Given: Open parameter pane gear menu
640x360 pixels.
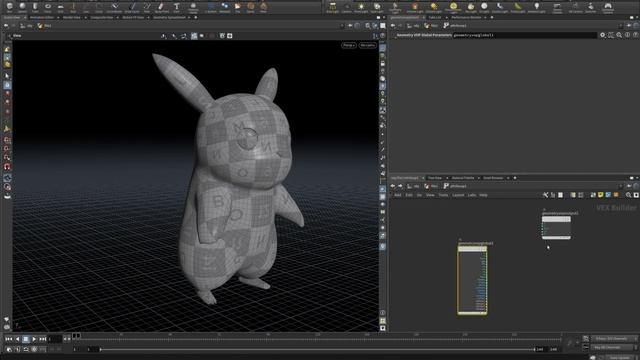Looking at the screenshot, I should pyautogui.click(x=602, y=35).
